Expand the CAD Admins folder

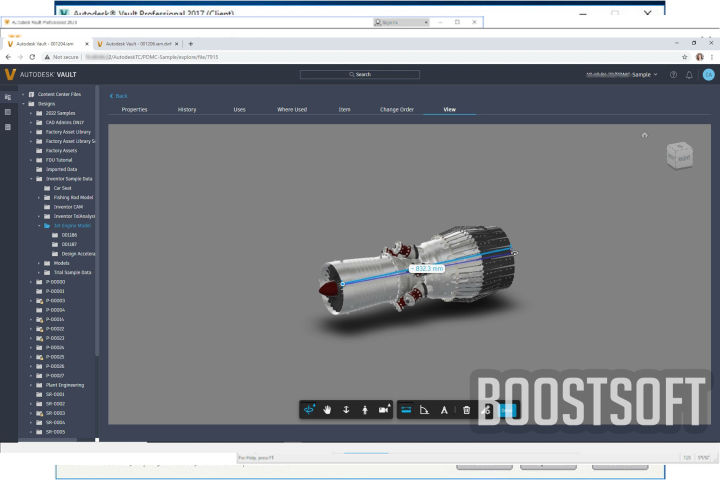31,123
